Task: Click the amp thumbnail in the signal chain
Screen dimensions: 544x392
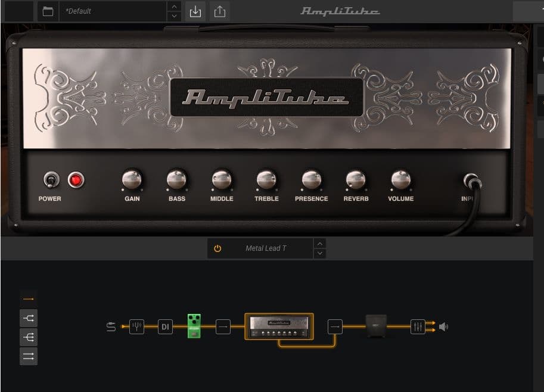Action: (x=280, y=326)
